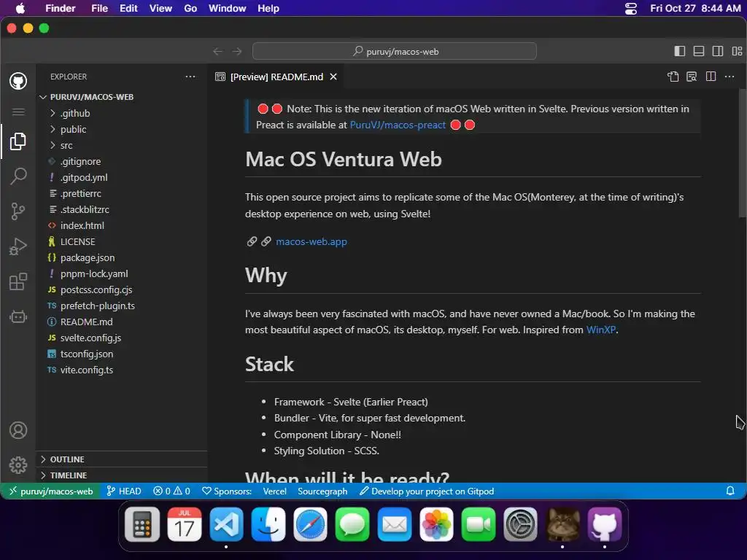Screen dimensions: 747x560
Task: Select the Explorer files icon
Action: 18,141
